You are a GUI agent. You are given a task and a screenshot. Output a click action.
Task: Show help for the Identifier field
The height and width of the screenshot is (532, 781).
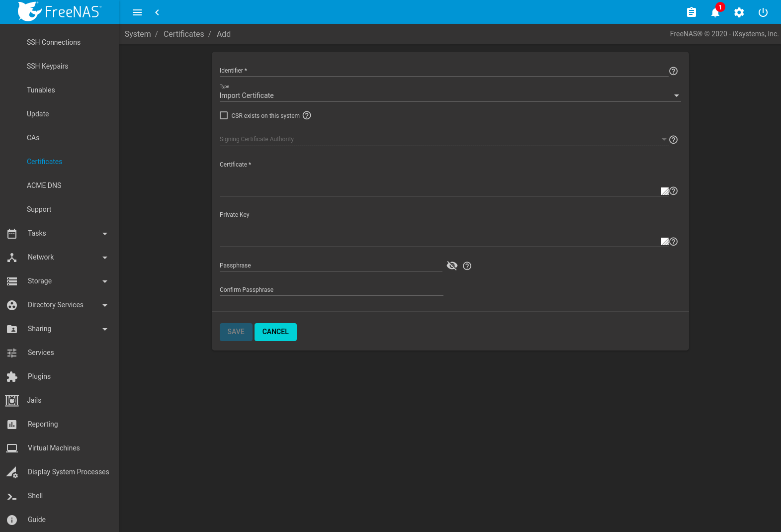(673, 71)
